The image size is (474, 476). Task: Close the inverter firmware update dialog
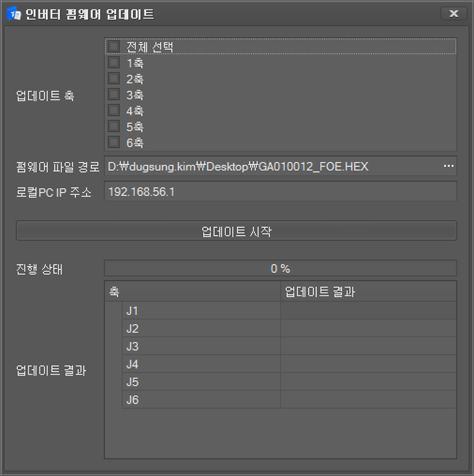453,13
